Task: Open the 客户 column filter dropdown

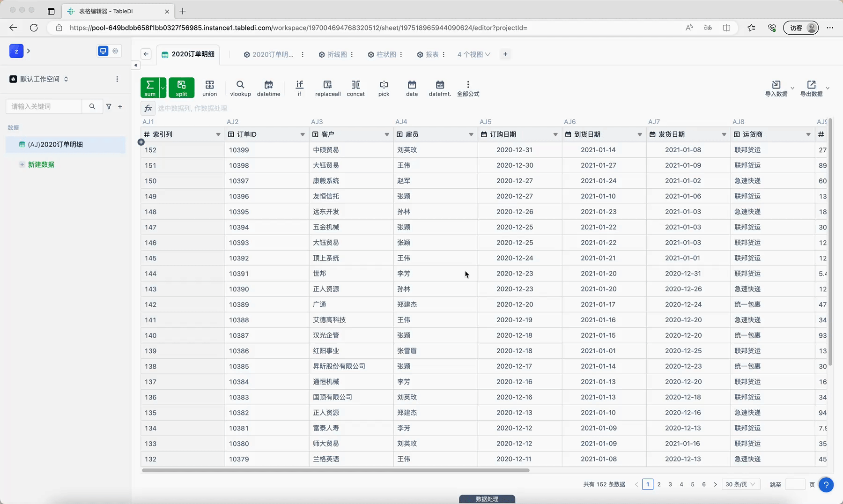Action: (x=387, y=134)
